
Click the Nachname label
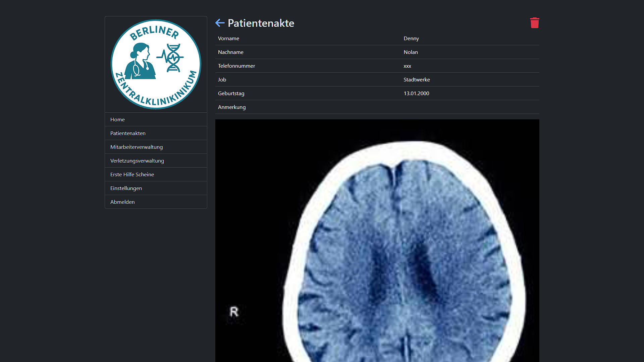point(230,52)
